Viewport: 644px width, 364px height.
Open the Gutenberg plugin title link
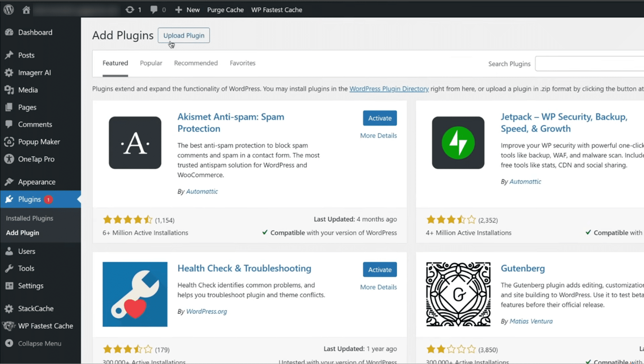click(523, 268)
